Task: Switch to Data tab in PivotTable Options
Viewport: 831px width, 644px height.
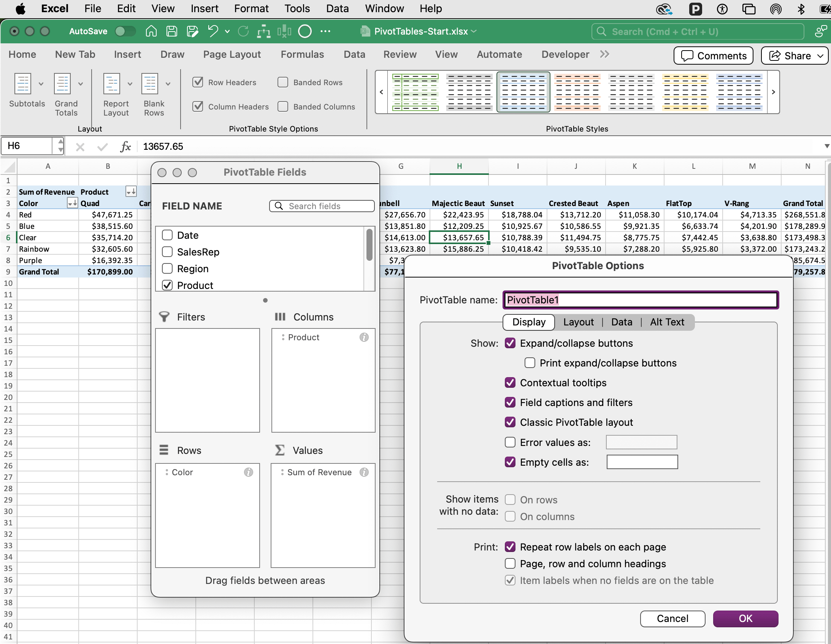Action: (622, 322)
